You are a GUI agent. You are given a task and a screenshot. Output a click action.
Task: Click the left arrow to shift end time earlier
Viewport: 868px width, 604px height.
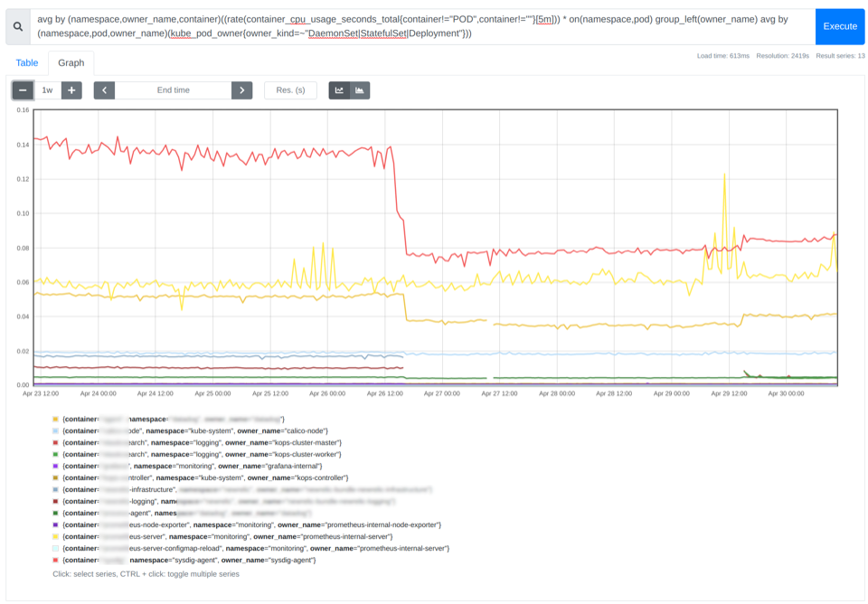[104, 90]
